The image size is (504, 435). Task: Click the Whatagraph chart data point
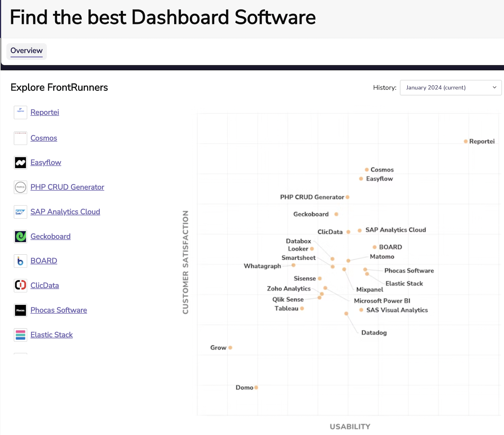pos(293,265)
